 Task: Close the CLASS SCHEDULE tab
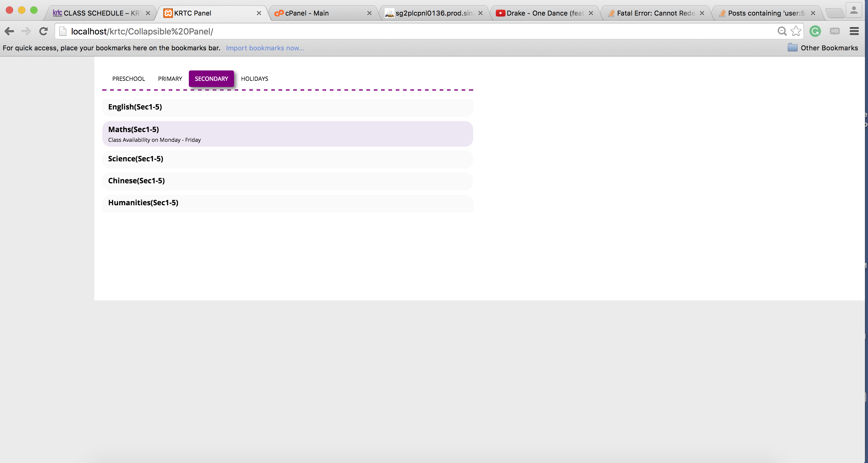[148, 13]
